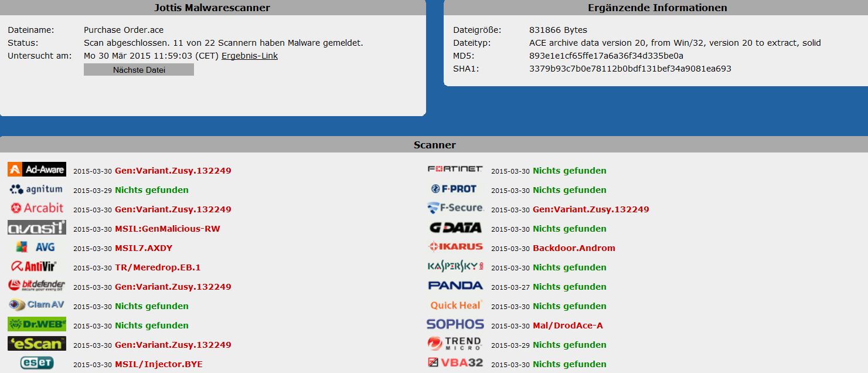Click the G DATA scanner logo
This screenshot has height=373, width=868.
(x=455, y=228)
